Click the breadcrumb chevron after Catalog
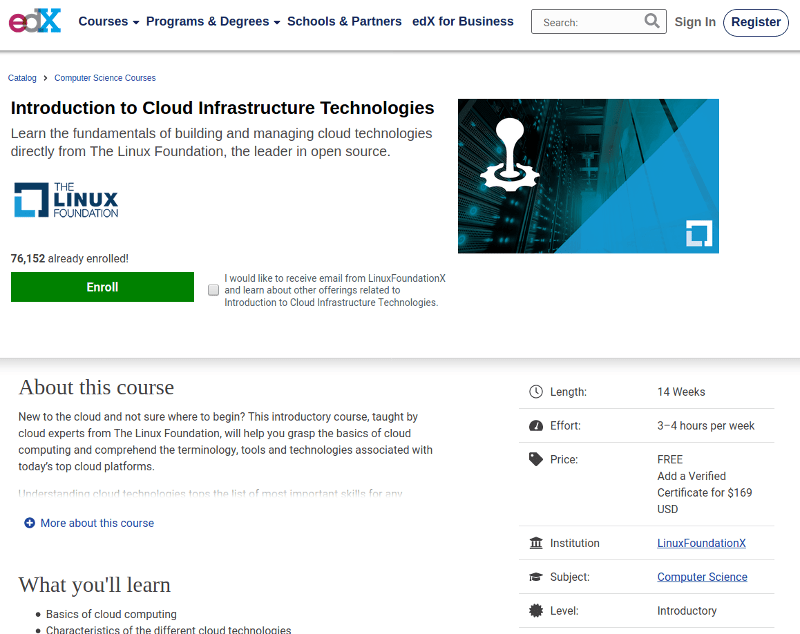The height and width of the screenshot is (634, 800). pos(45,78)
